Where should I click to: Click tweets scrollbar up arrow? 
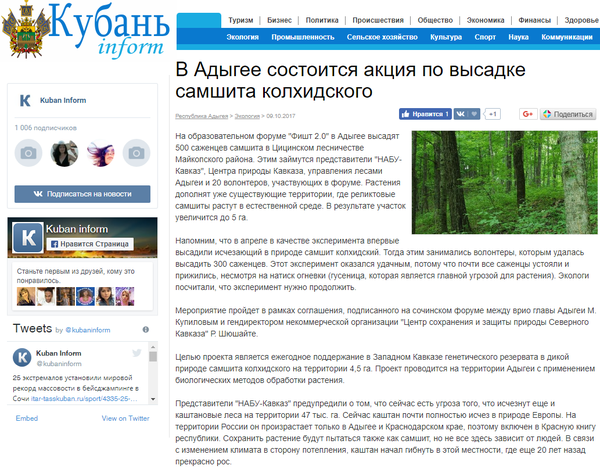point(153,347)
